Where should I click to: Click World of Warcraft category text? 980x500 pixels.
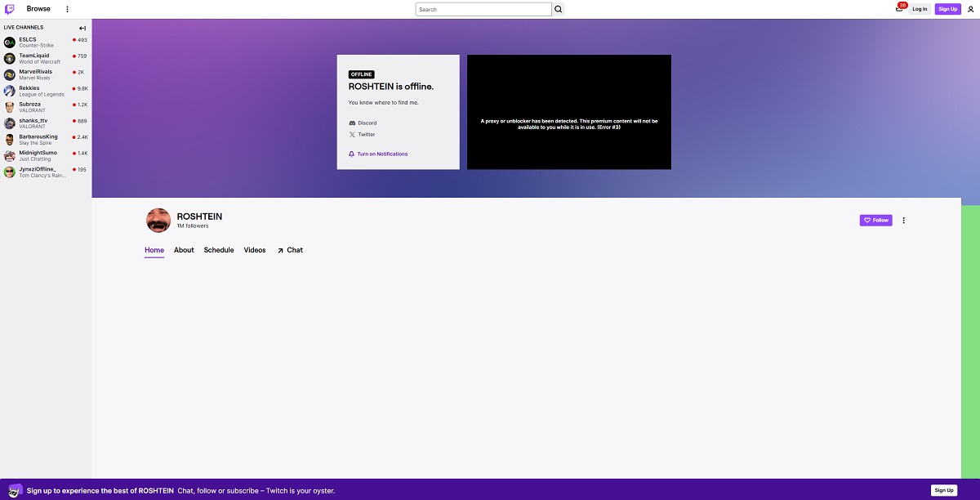tap(40, 62)
